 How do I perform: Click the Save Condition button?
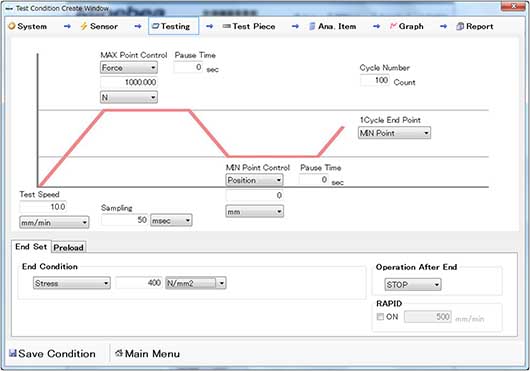[x=52, y=353]
